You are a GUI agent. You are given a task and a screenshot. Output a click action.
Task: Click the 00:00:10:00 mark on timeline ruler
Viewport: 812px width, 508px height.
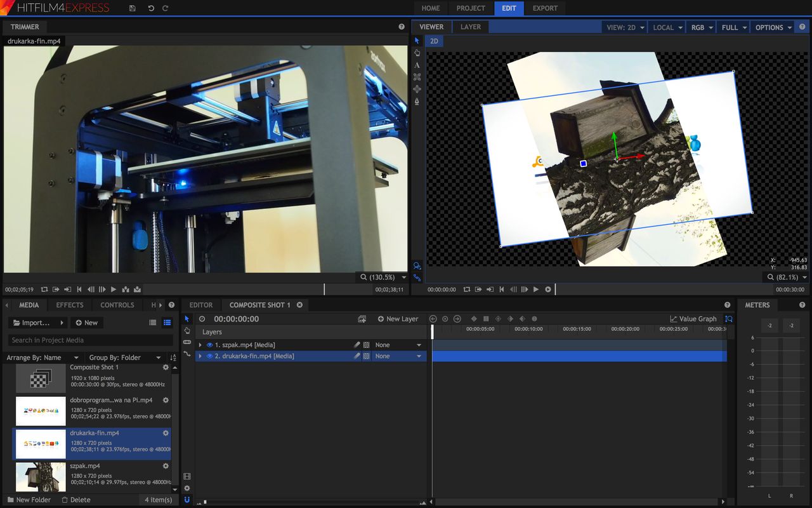pos(528,330)
